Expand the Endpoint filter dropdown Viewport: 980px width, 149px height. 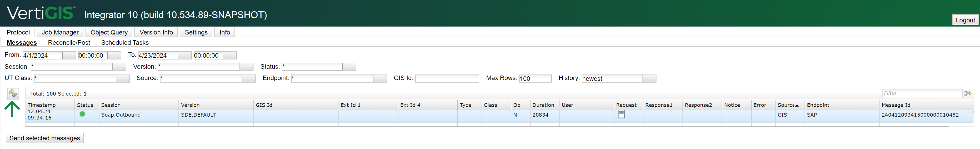click(x=380, y=79)
